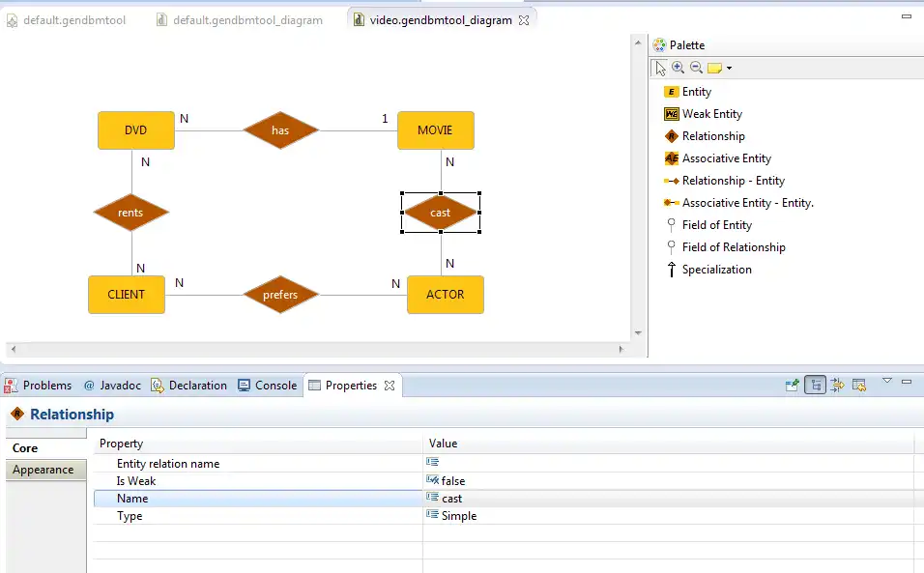Open the Problems view tab

39,386
